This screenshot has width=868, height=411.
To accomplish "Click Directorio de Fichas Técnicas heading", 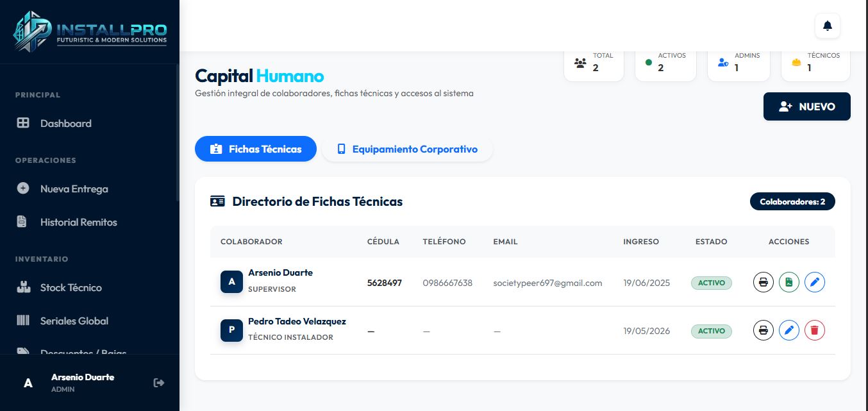I will pos(317,201).
